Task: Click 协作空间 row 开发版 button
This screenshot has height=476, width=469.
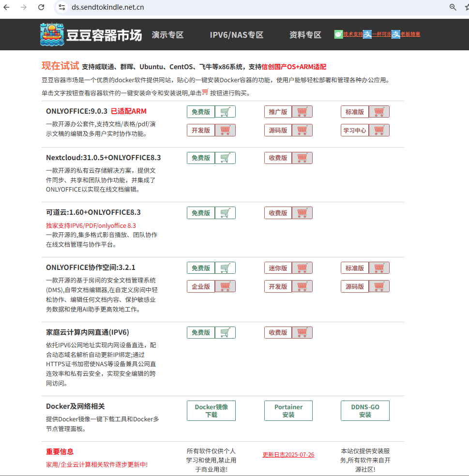Action: coord(278,286)
